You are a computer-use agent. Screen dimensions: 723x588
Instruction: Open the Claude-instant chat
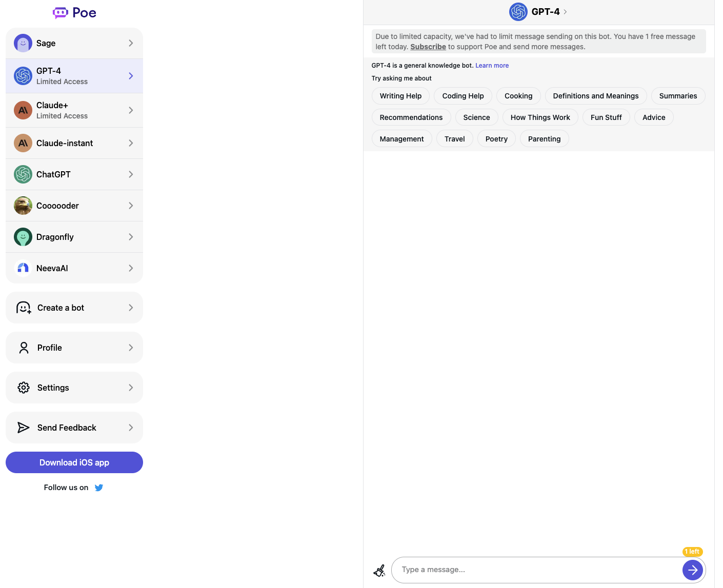tap(74, 143)
